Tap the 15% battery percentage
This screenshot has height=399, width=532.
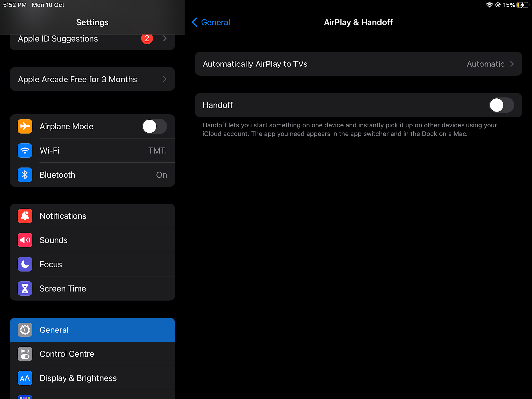(x=509, y=5)
